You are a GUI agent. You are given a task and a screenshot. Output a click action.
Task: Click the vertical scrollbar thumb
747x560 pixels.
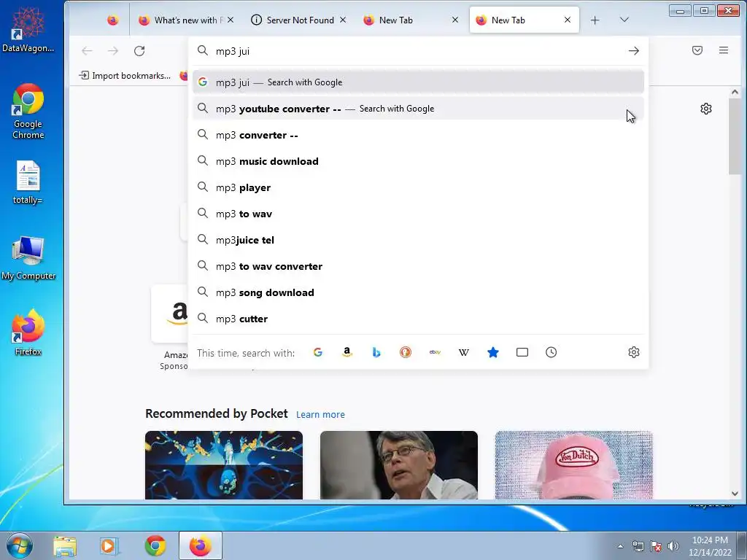735,137
